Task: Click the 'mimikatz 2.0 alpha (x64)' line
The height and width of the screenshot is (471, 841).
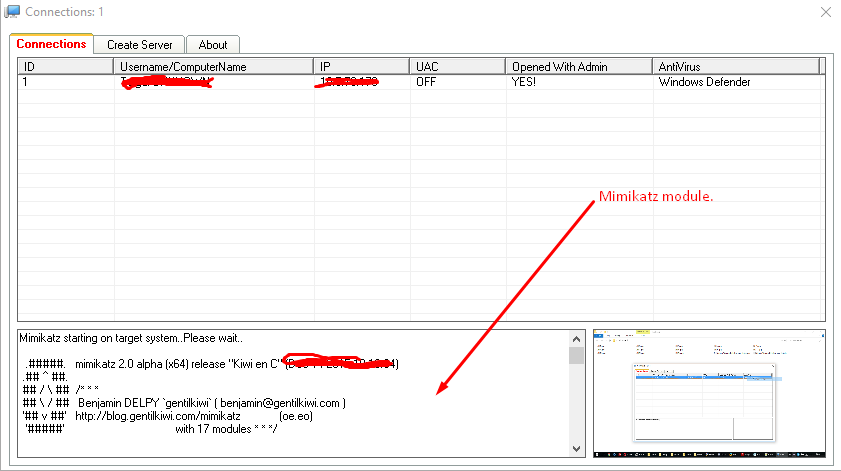Action: pyautogui.click(x=237, y=364)
